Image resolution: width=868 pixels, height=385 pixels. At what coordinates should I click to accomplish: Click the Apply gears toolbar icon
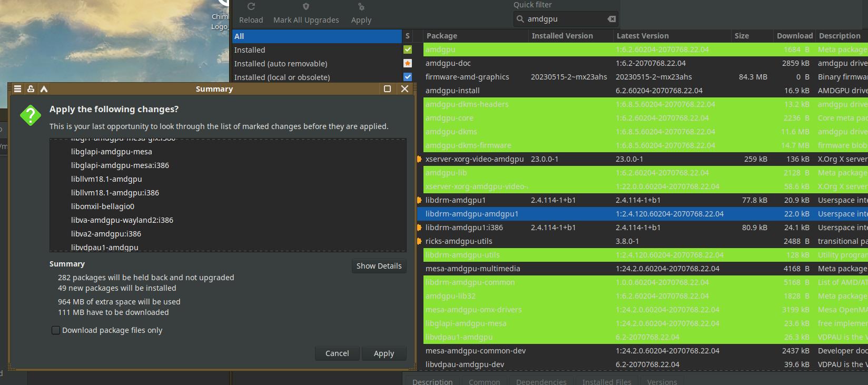pyautogui.click(x=361, y=7)
